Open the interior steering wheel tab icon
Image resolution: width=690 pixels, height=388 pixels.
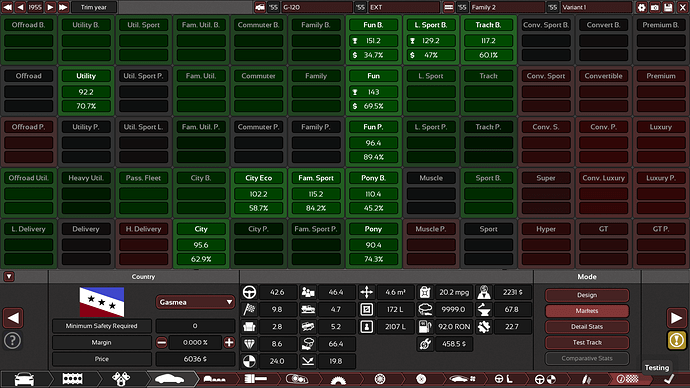(503, 379)
